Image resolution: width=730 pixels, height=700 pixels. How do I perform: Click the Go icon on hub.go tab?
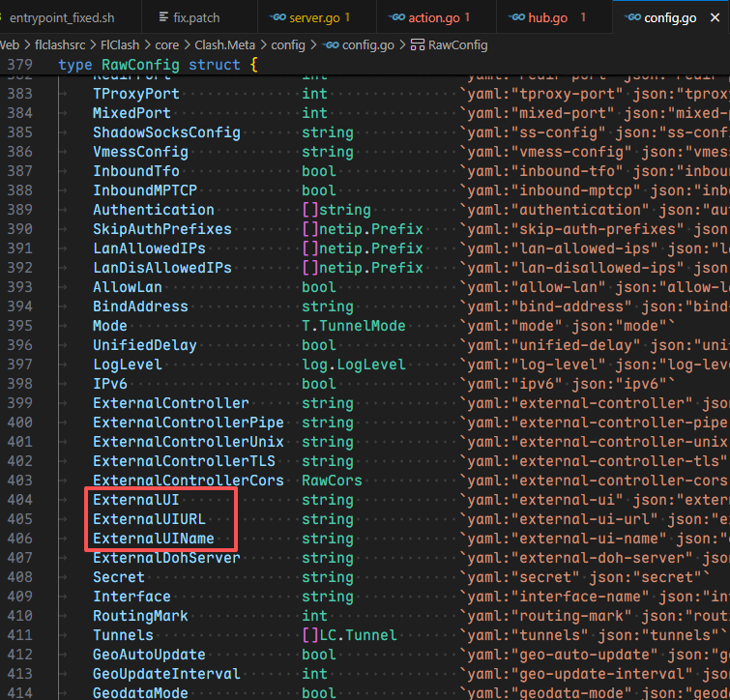pos(516,17)
